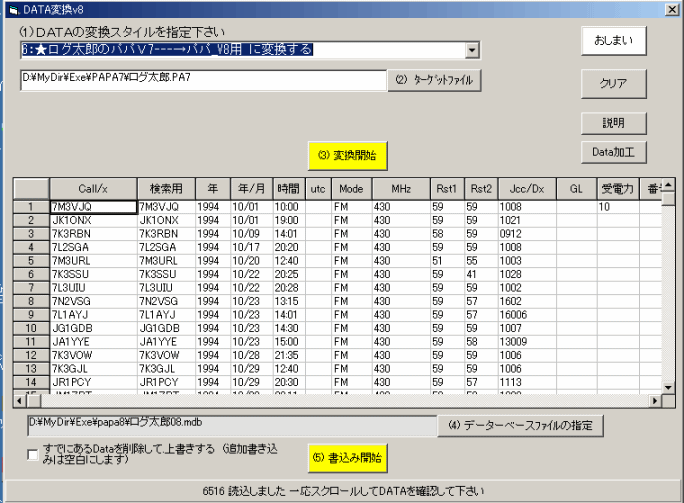The image size is (684, 503).
Task: Click the (4) データーベースファイルの指定 button
Action: (x=520, y=425)
